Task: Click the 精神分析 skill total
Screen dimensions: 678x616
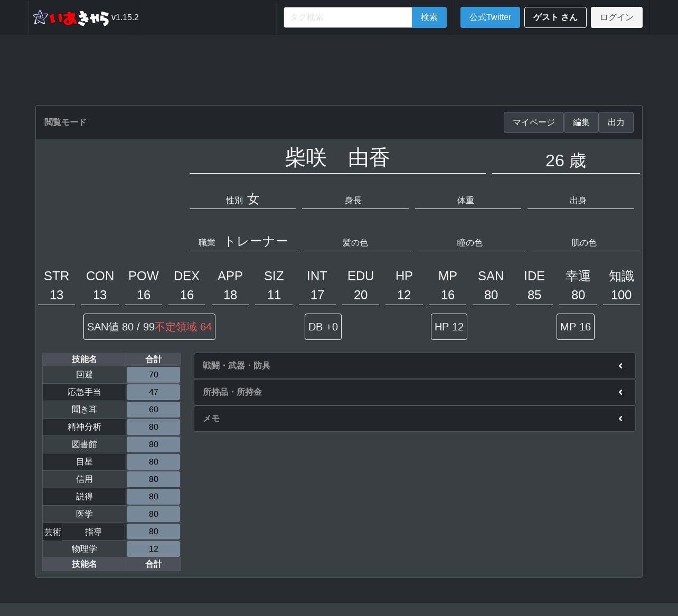Action: (154, 427)
